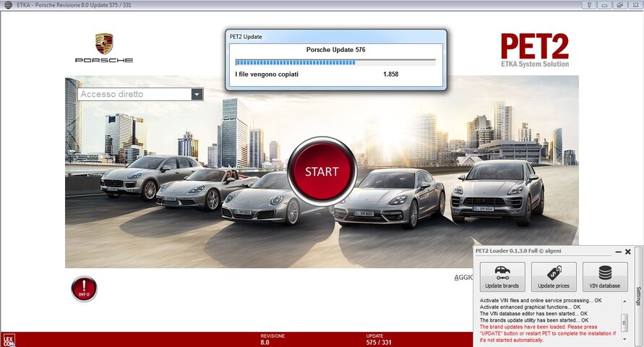This screenshot has width=644, height=347.
Task: Click 'The VIN database editor has been started' line
Action: [x=533, y=314]
